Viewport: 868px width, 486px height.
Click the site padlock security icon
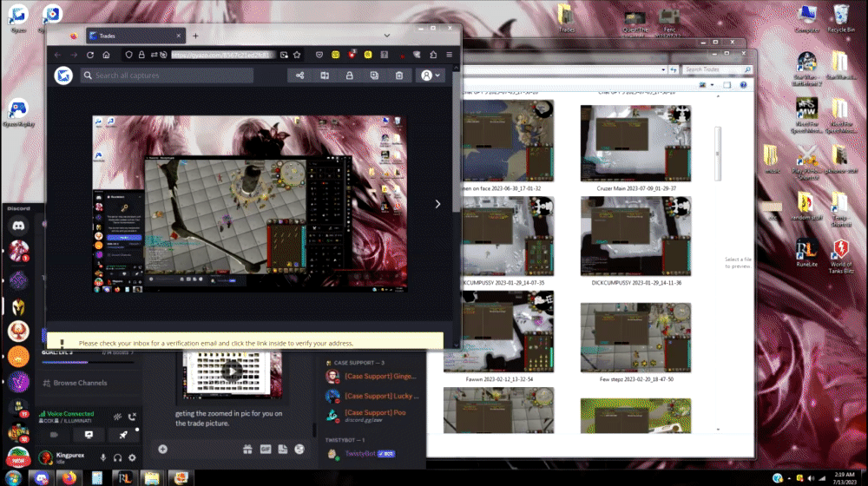tap(141, 55)
